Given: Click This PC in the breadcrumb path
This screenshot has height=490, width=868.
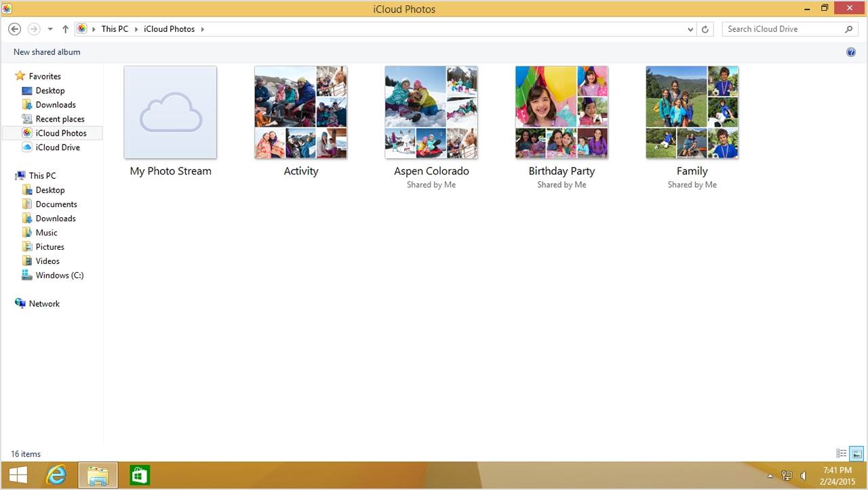Looking at the screenshot, I should 115,29.
